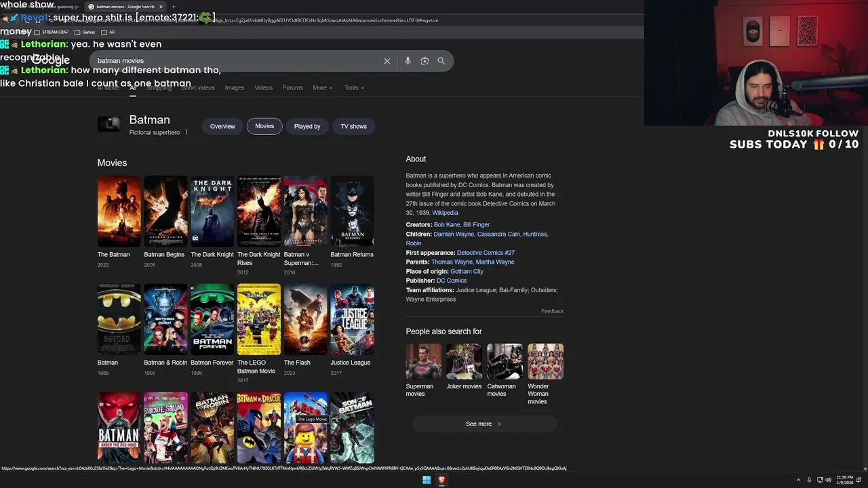Viewport: 868px width, 488px height.
Task: Open the Wonder Woman movies suggestion
Action: coord(545,374)
